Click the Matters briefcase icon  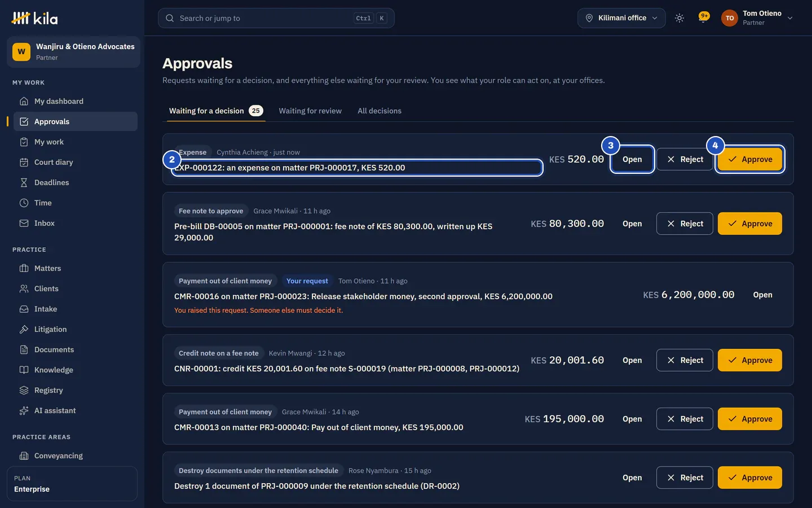tap(24, 268)
